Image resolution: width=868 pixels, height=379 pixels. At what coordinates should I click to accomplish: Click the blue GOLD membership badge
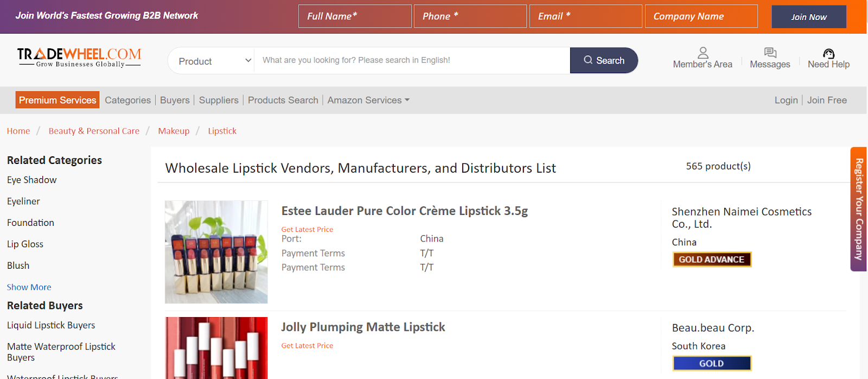pyautogui.click(x=712, y=363)
